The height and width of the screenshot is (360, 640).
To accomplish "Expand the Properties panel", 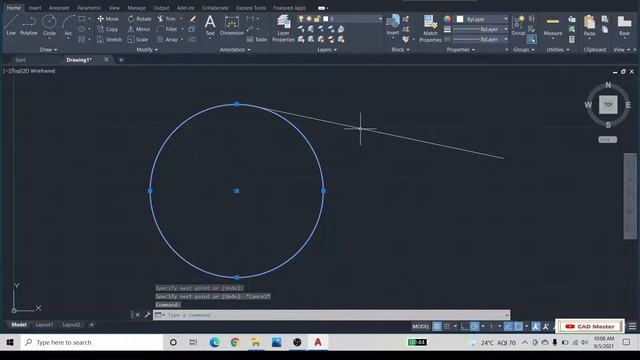I will pyautogui.click(x=461, y=50).
